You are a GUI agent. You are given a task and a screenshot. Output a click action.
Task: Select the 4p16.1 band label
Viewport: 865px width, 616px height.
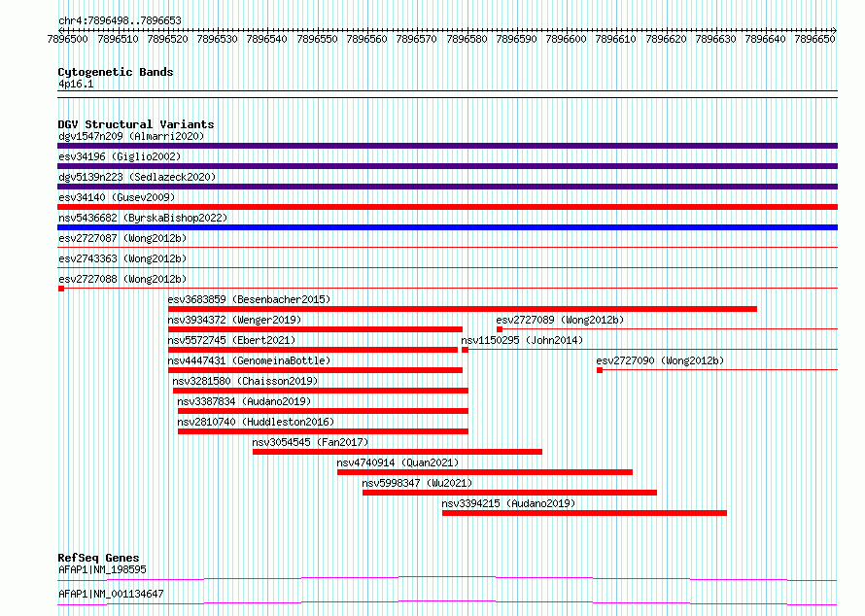(x=76, y=84)
